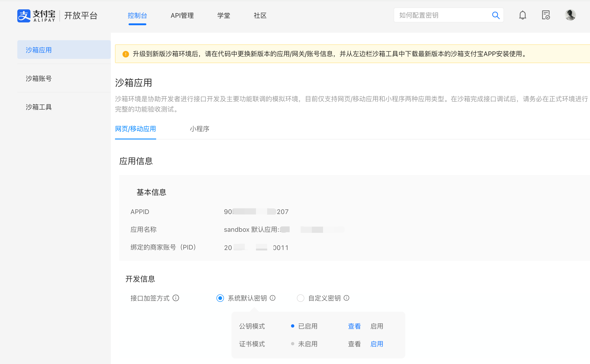The height and width of the screenshot is (364, 590).
Task: Open 沙箱账号 in the sidebar
Action: (39, 79)
